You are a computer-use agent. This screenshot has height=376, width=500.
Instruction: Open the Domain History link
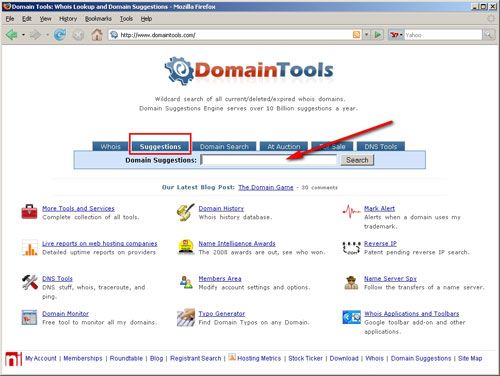coord(221,208)
